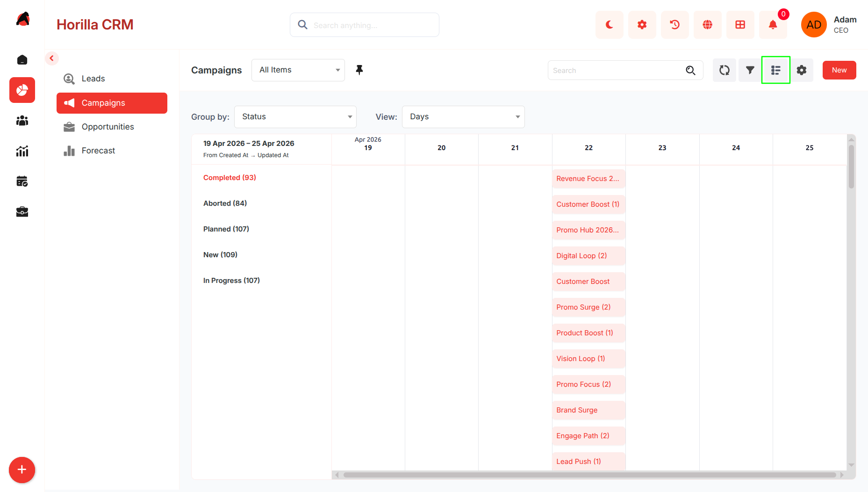Open the grid apps icon in header
The width and height of the screenshot is (868, 492).
click(740, 25)
